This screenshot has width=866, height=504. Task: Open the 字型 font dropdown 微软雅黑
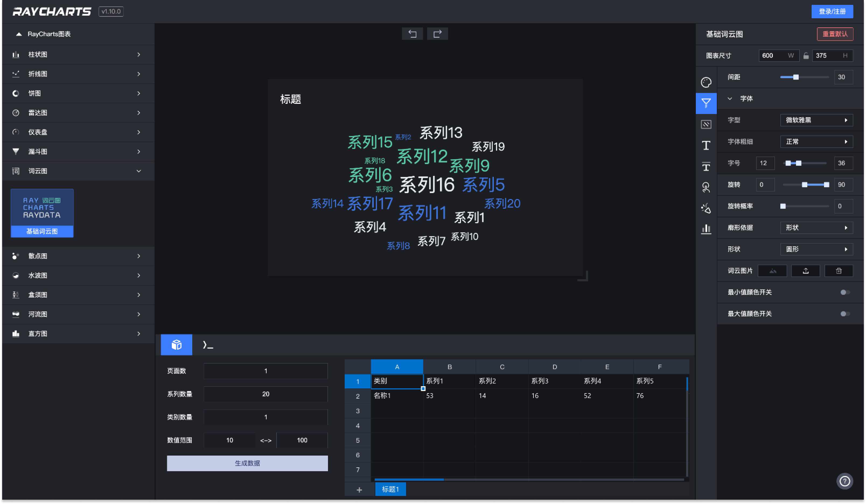816,120
